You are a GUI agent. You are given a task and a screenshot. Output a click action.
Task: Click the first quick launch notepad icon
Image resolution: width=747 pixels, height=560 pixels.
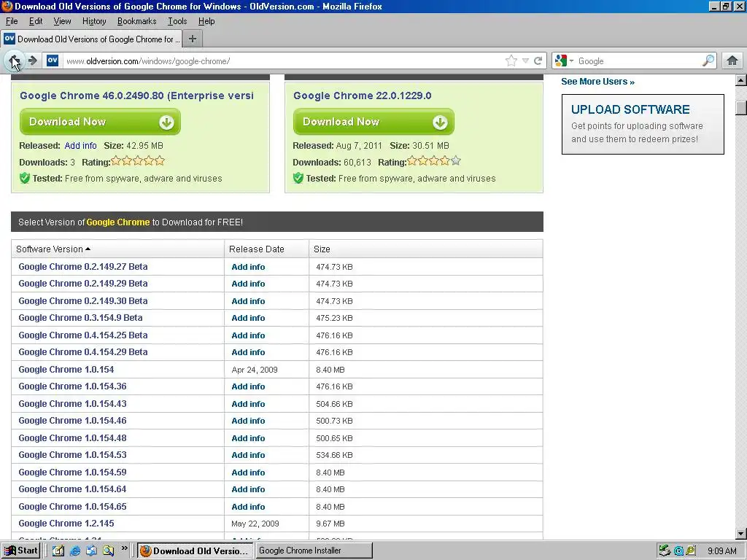click(x=58, y=551)
